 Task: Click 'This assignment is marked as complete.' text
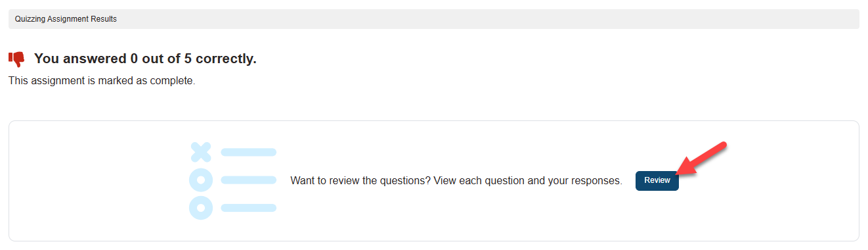click(102, 81)
